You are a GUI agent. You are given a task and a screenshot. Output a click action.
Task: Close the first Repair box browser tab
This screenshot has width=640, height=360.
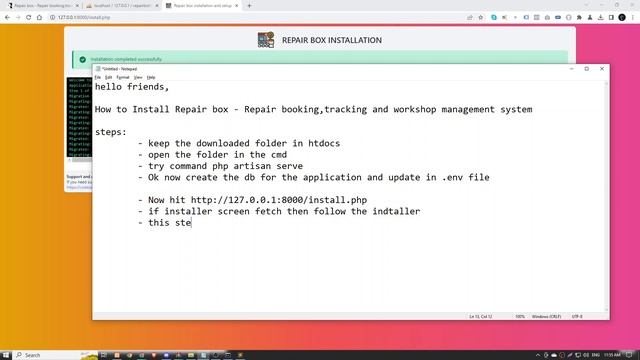click(x=77, y=6)
